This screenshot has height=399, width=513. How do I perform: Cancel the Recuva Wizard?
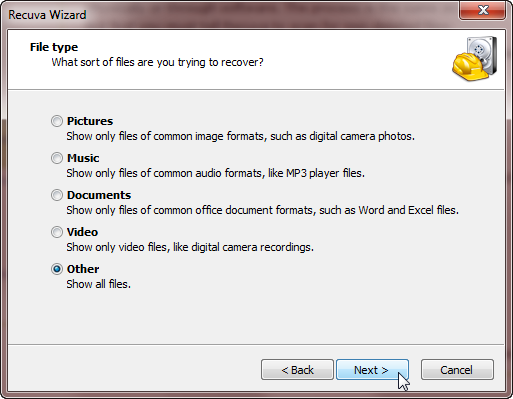(x=457, y=370)
